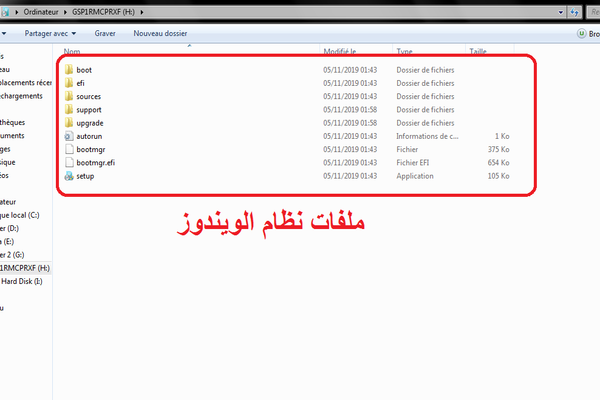This screenshot has width=600, height=400.
Task: Select the autorun setup information file
Action: click(91, 135)
